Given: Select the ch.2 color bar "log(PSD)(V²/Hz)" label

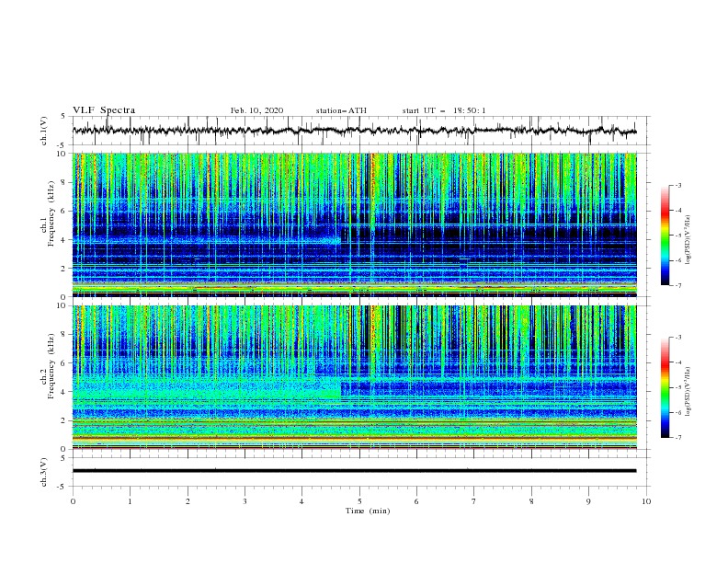Looking at the screenshot, I should click(688, 392).
